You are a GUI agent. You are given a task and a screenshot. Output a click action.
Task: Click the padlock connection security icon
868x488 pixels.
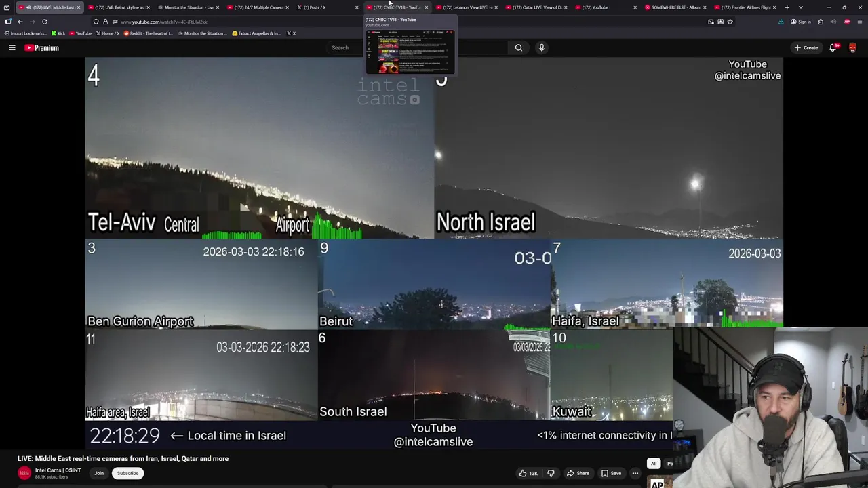click(x=105, y=22)
